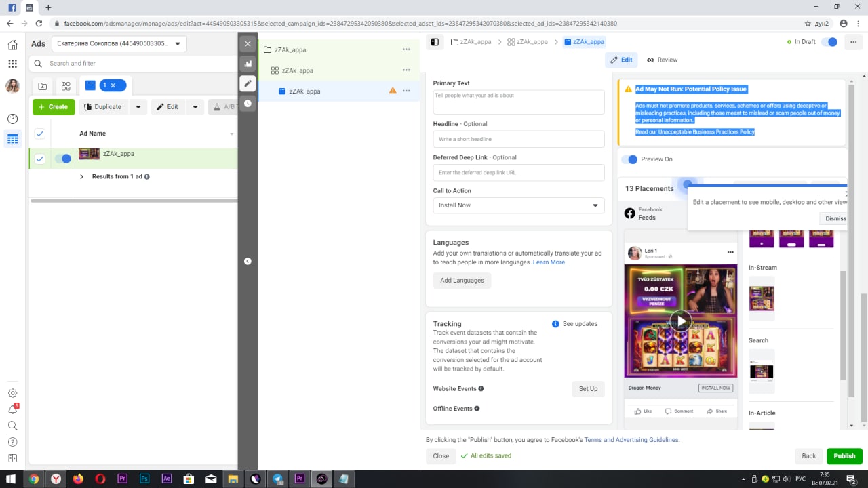Screen dimensions: 868x488
Task: Collapse the editing pane with arrow circle
Action: [x=248, y=261]
